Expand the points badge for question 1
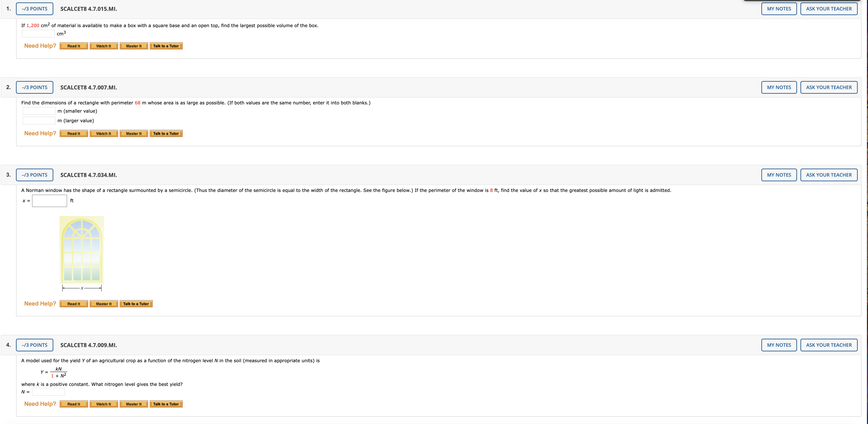The width and height of the screenshot is (868, 424). pos(34,9)
